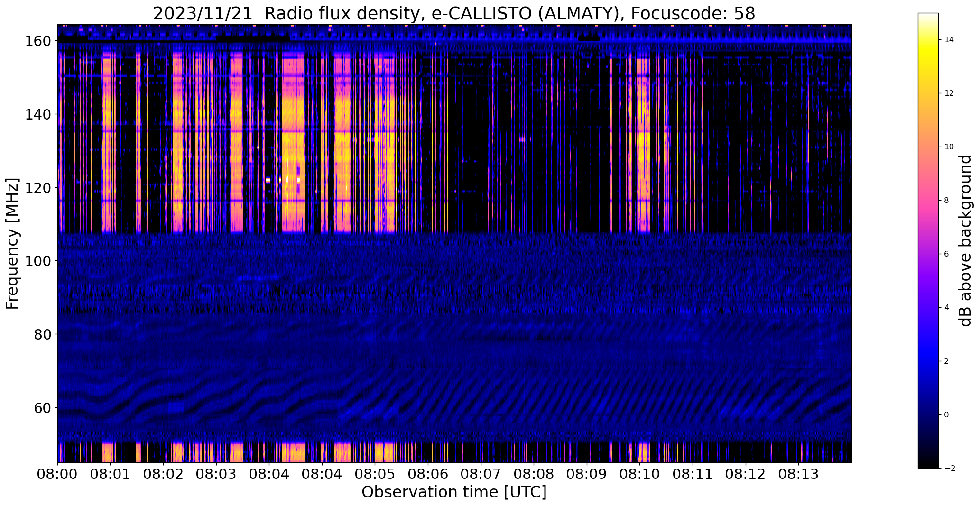This screenshot has width=980, height=506.
Task: Click the 08:11 time tick label
Action: 693,474
